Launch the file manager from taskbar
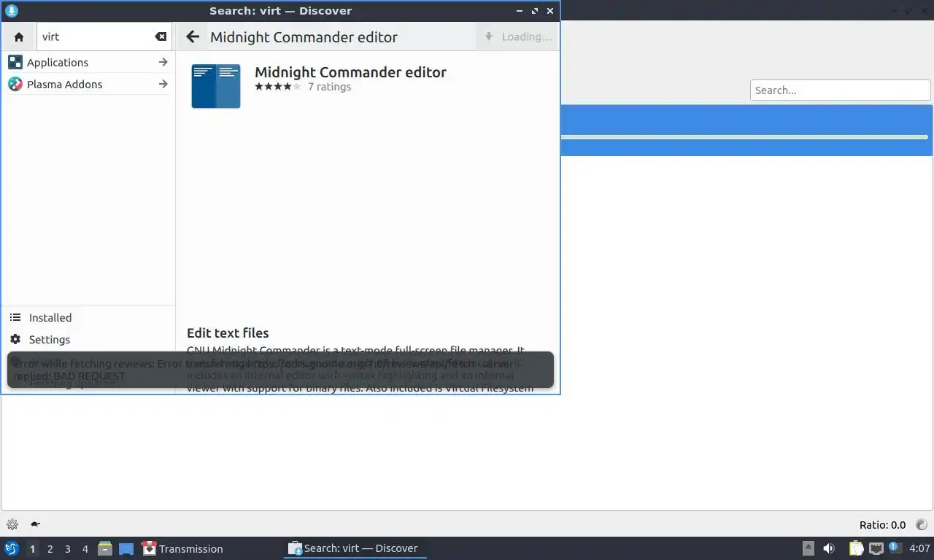This screenshot has height=560, width=934. tap(105, 548)
